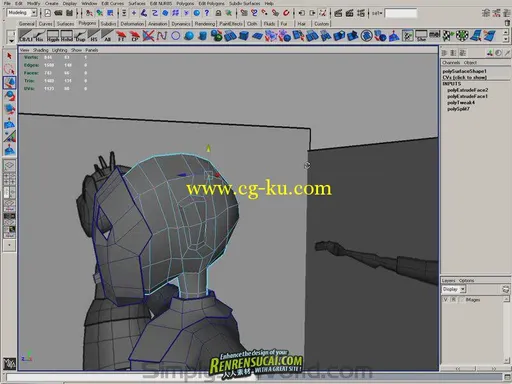Click the blue cube shelf icon

(244, 36)
